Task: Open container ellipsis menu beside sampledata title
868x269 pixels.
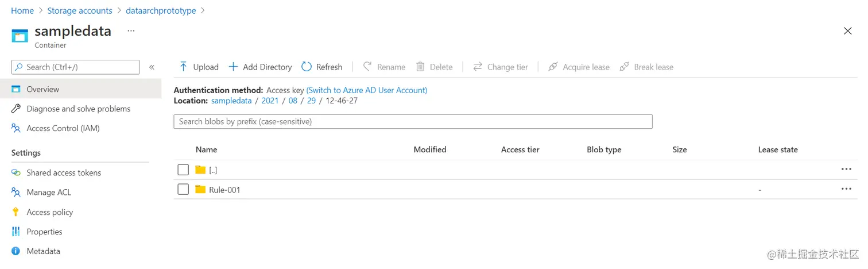Action: pyautogui.click(x=131, y=31)
